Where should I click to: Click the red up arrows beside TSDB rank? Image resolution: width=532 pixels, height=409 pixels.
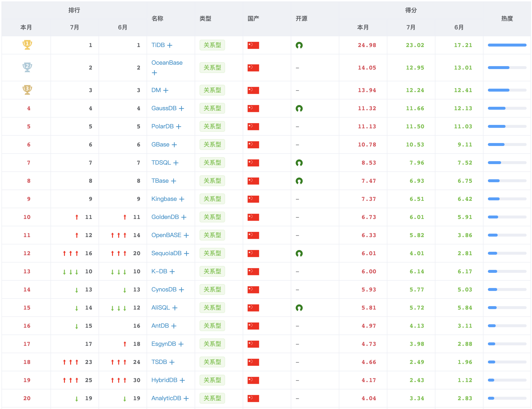click(70, 362)
